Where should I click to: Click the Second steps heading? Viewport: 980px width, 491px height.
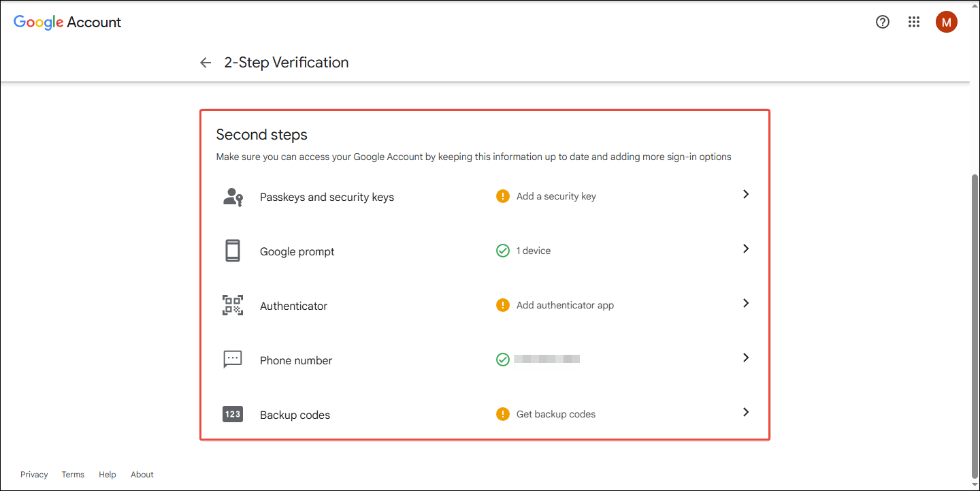coord(262,135)
